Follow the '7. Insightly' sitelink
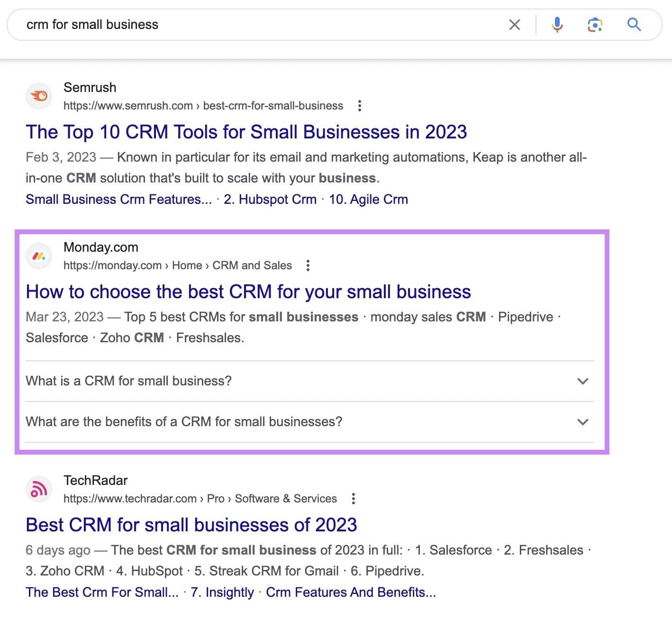This screenshot has width=672, height=620. (222, 592)
